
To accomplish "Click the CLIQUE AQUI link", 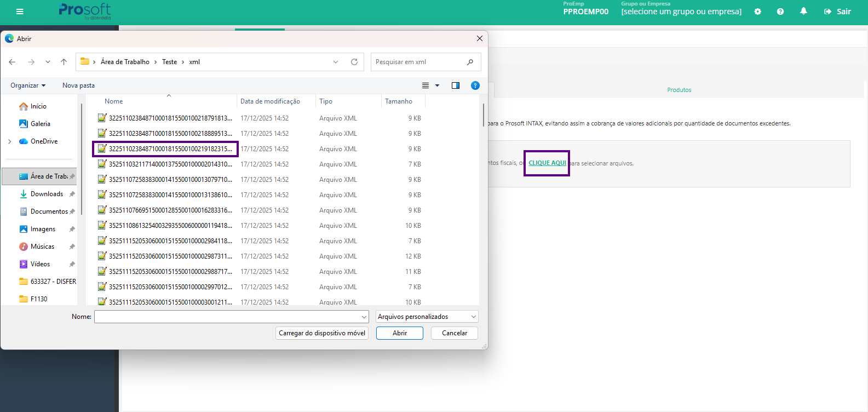I will pos(547,163).
